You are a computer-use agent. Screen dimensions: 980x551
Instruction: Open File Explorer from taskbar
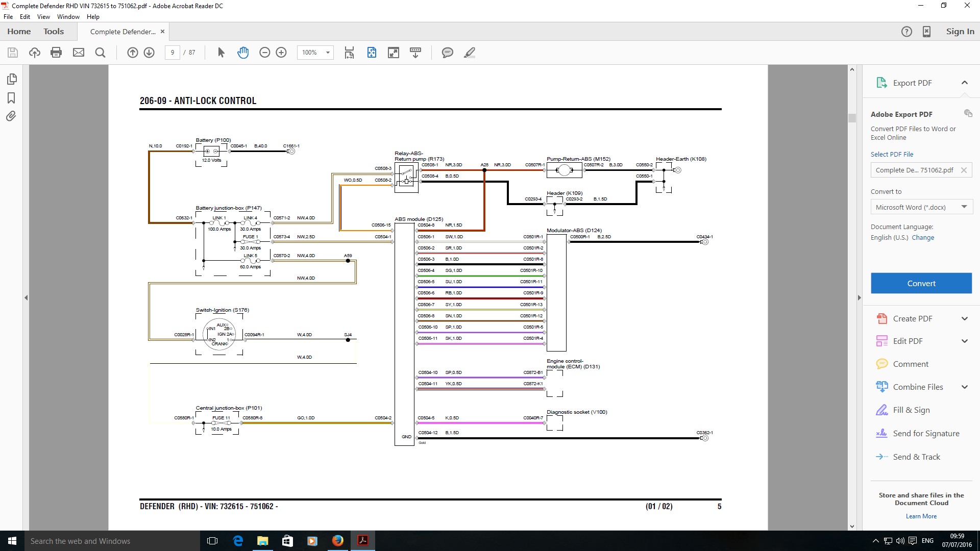click(x=262, y=541)
